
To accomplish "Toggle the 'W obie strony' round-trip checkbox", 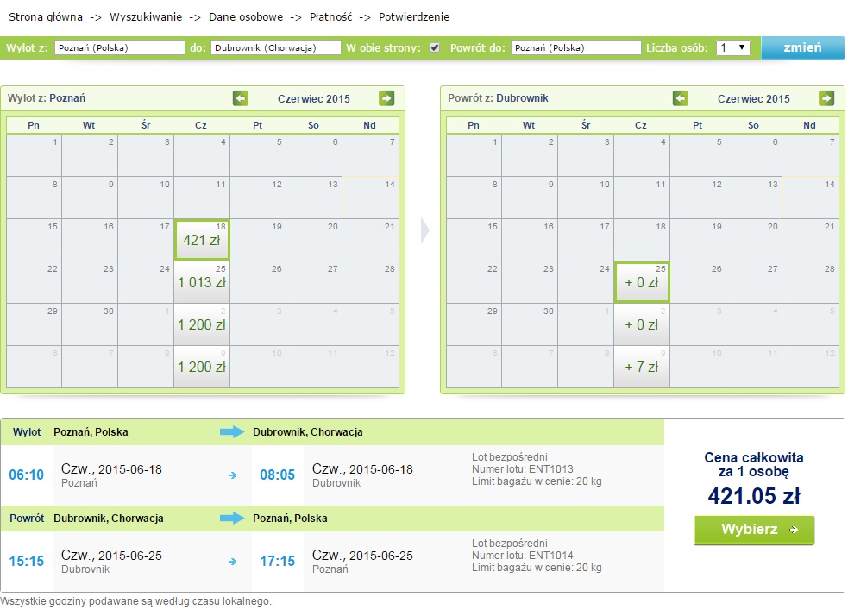I will [434, 47].
